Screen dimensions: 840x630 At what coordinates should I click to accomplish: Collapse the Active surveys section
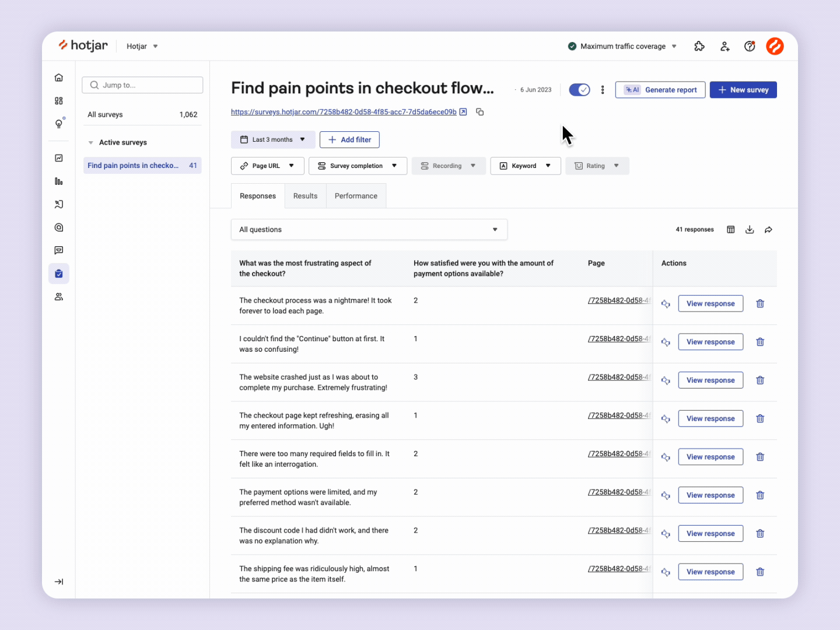[90, 142]
